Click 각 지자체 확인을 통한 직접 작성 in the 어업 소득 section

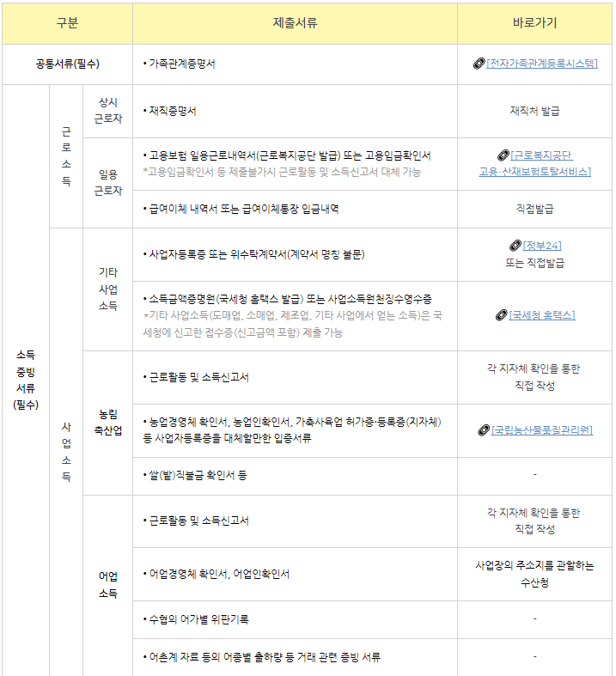click(535, 521)
